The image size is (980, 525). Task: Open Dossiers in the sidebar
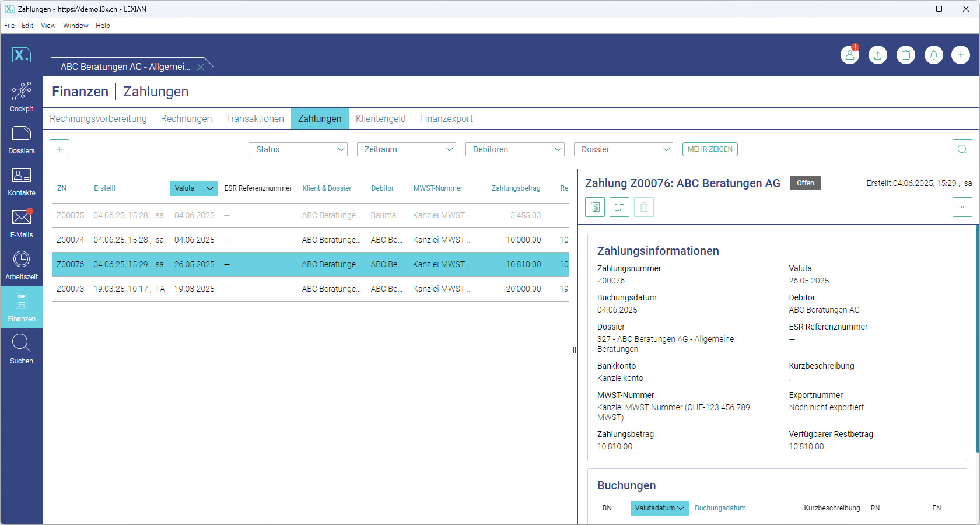(x=22, y=139)
